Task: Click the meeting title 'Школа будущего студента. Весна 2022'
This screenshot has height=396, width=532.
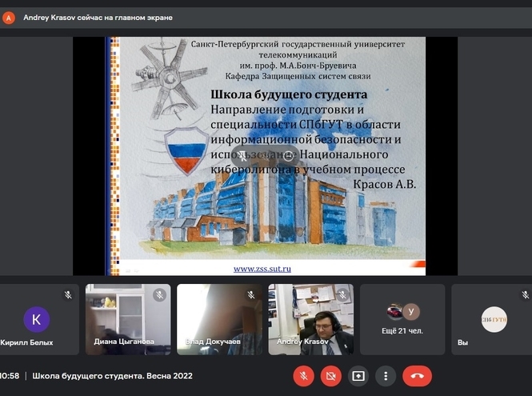Action: coord(112,376)
